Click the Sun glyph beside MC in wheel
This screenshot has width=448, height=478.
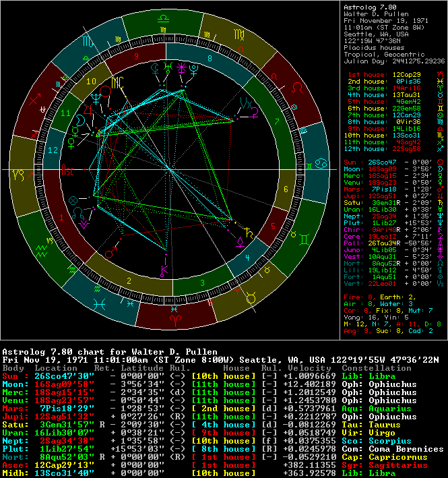[x=105, y=92]
